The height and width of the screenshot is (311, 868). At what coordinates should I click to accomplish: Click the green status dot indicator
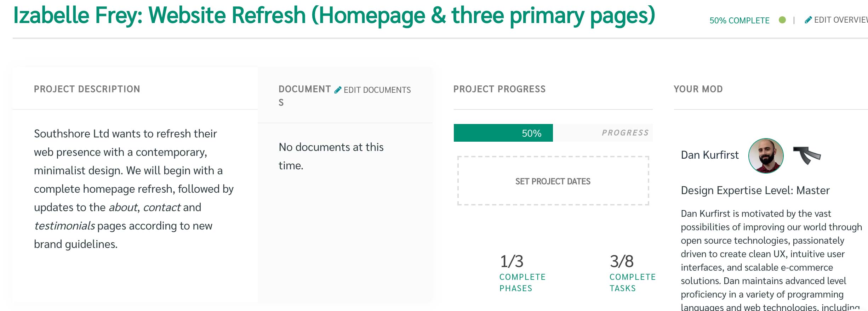click(x=782, y=20)
